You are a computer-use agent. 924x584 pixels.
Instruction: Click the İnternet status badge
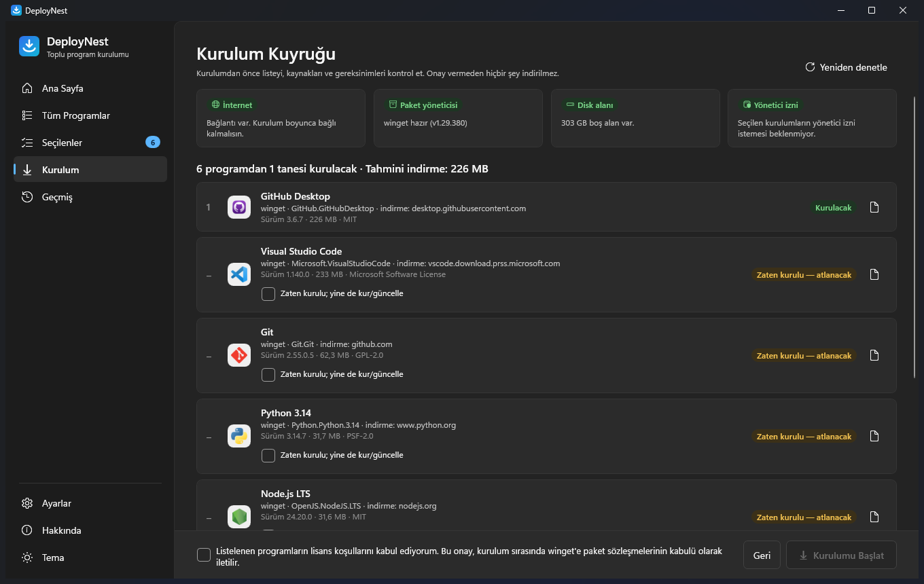coord(232,105)
